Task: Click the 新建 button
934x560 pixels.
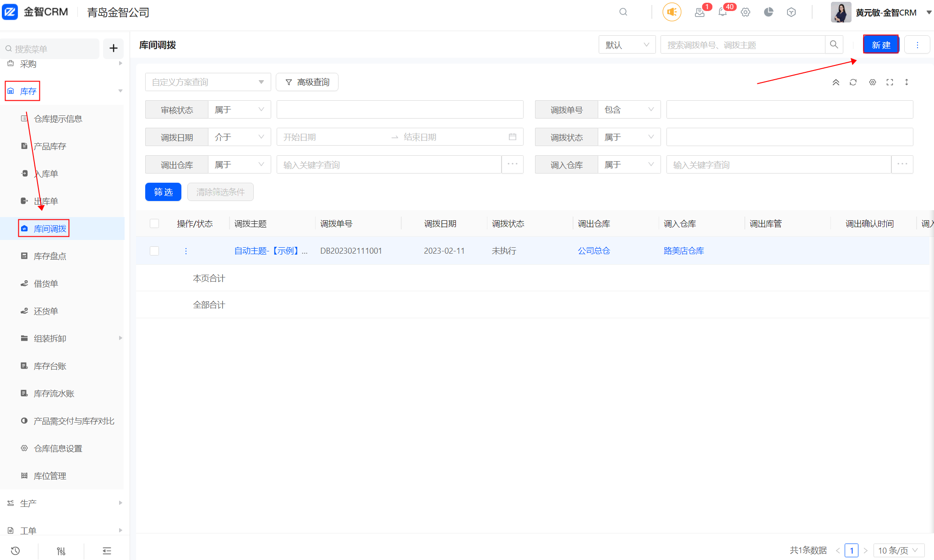Action: pos(880,45)
